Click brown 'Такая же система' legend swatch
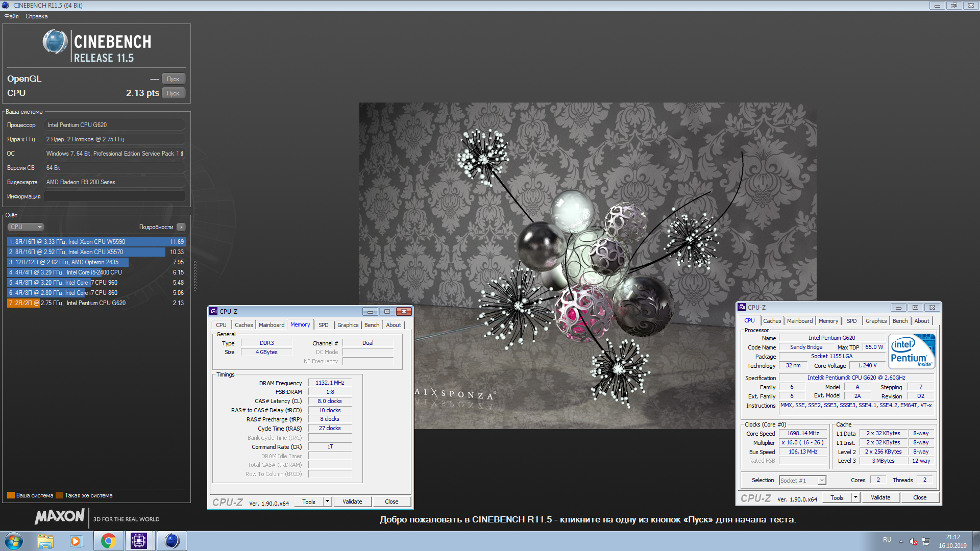This screenshot has width=980, height=551. [x=59, y=495]
